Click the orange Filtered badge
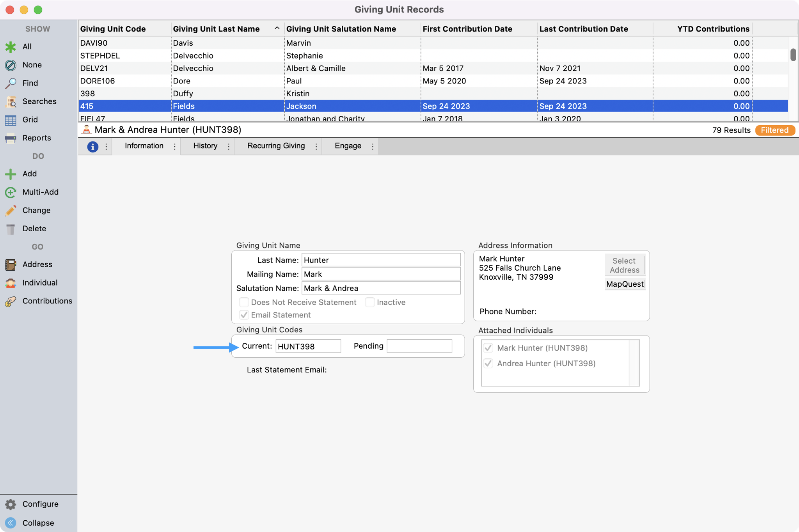The height and width of the screenshot is (532, 799). [774, 130]
